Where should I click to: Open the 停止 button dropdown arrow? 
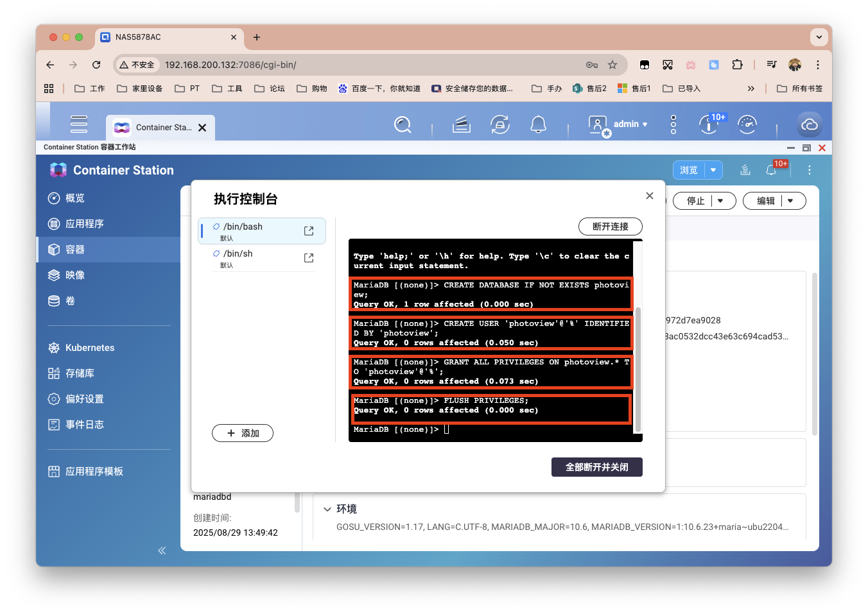coord(721,201)
